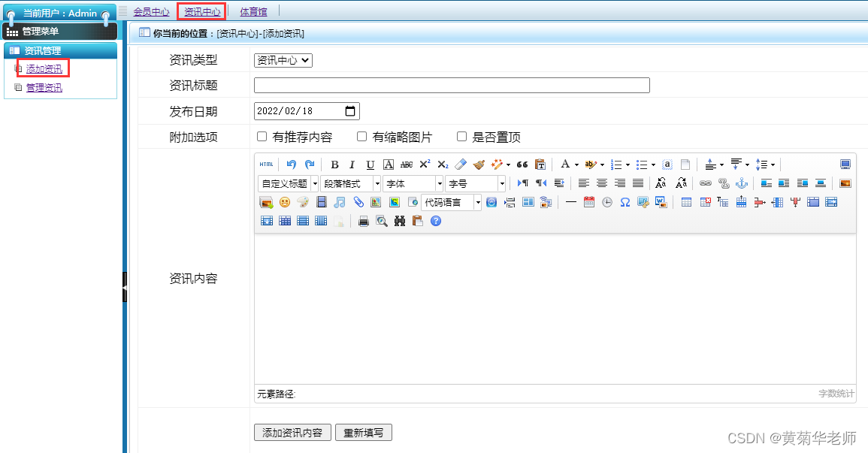Enable the 是否置顶 option

pos(461,136)
